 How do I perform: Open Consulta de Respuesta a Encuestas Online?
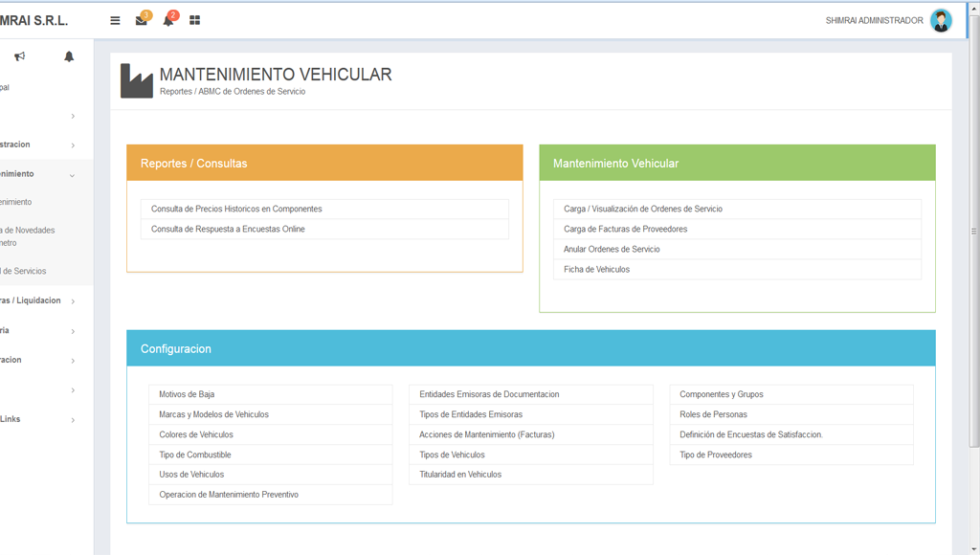pyautogui.click(x=324, y=229)
